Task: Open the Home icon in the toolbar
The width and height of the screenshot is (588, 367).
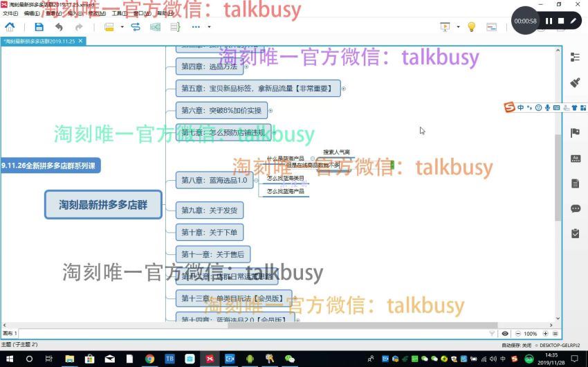Action: click(x=10, y=27)
